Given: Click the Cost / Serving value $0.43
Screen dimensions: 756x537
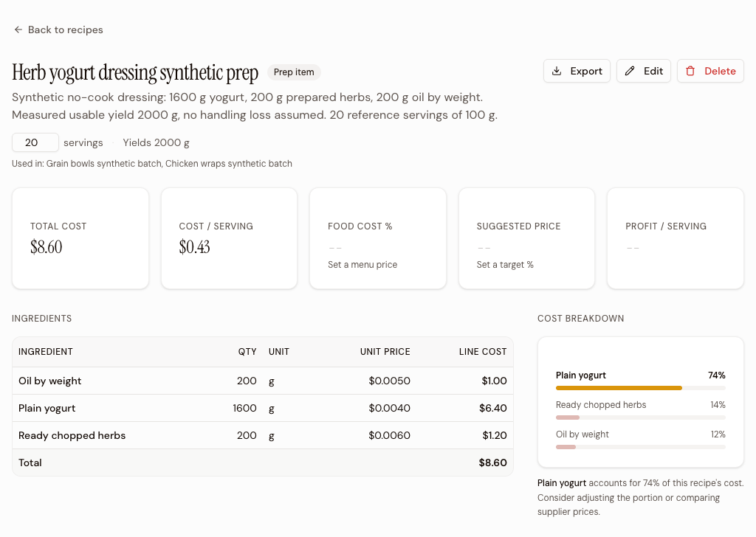Looking at the screenshot, I should point(194,247).
